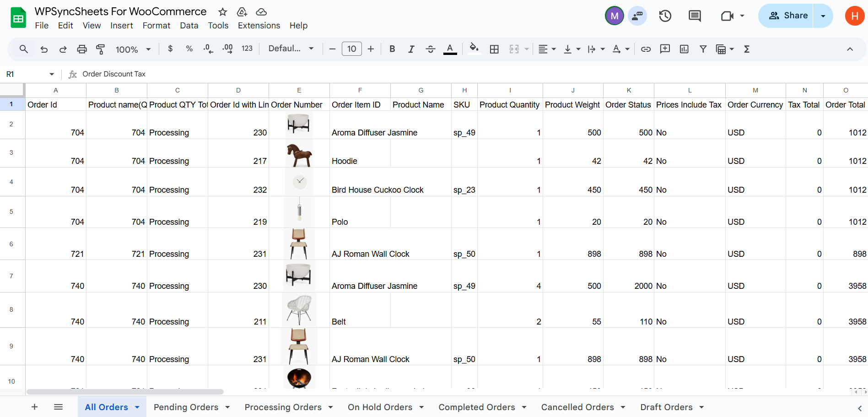
Task: Insert link icon
Action: 646,49
